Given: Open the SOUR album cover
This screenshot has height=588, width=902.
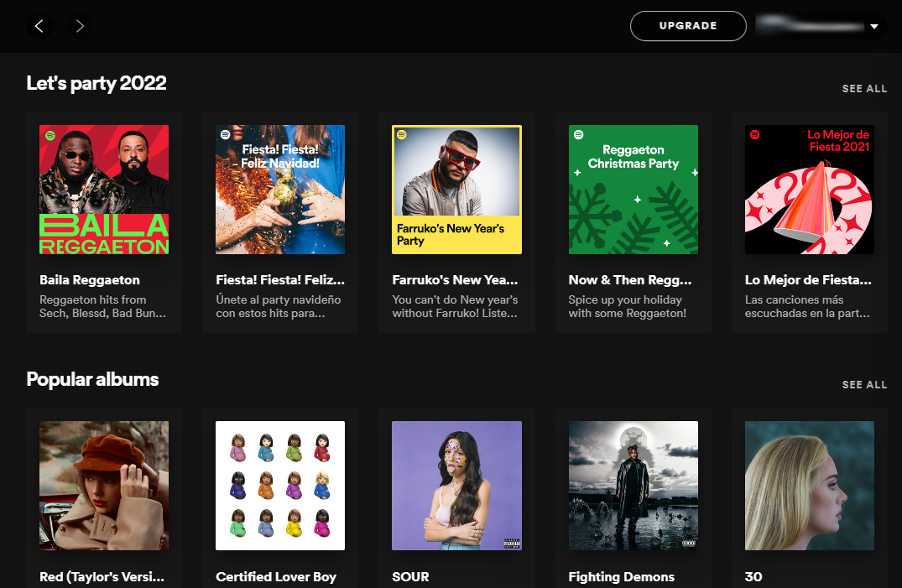Looking at the screenshot, I should pyautogui.click(x=456, y=486).
